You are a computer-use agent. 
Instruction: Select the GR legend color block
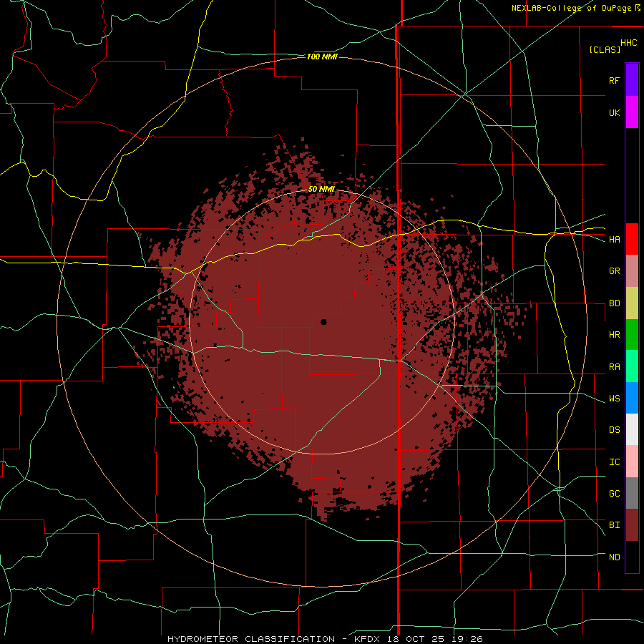click(x=632, y=271)
